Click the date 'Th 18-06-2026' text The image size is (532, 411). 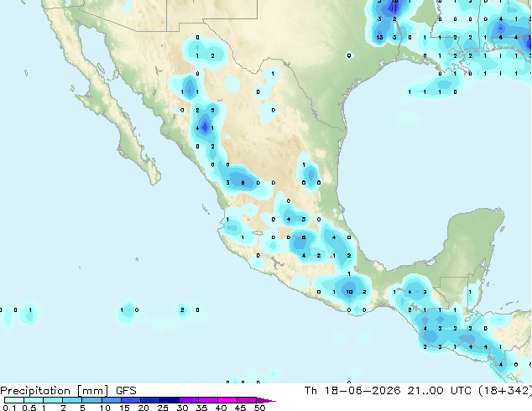point(352,391)
